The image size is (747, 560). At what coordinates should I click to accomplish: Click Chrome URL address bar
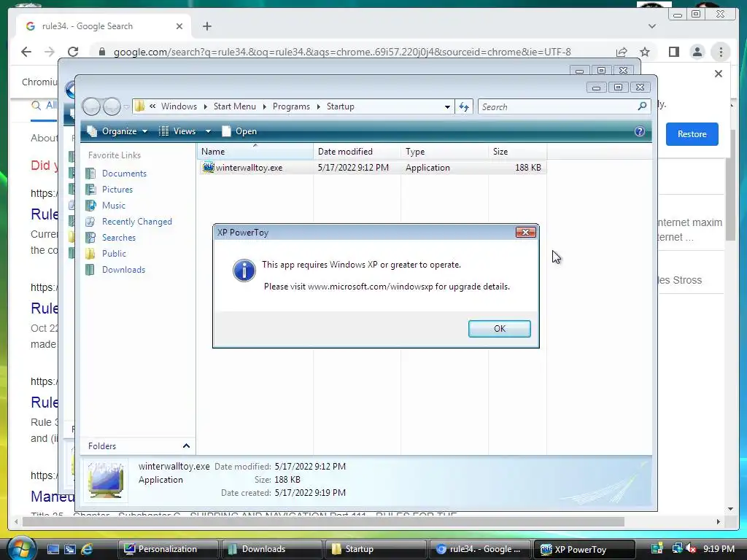pyautogui.click(x=341, y=52)
